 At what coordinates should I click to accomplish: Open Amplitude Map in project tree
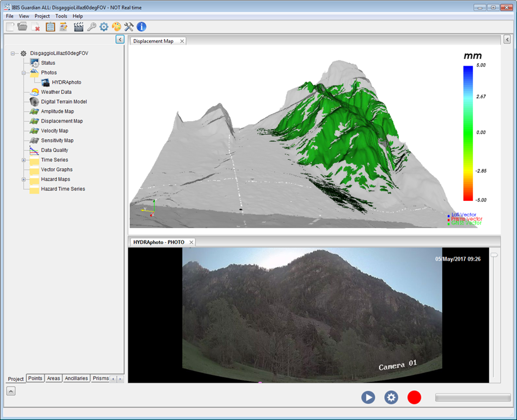tap(57, 112)
